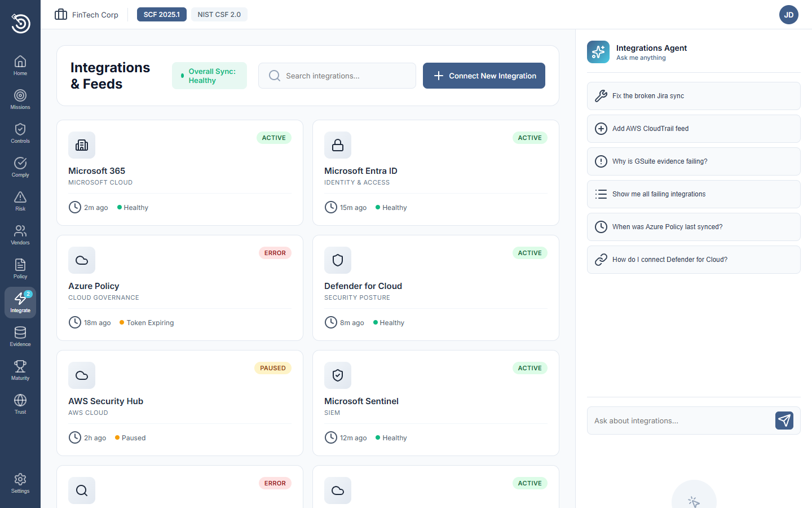Click the clock icon beside '2h ago'
This screenshot has height=508, width=812.
click(x=75, y=437)
